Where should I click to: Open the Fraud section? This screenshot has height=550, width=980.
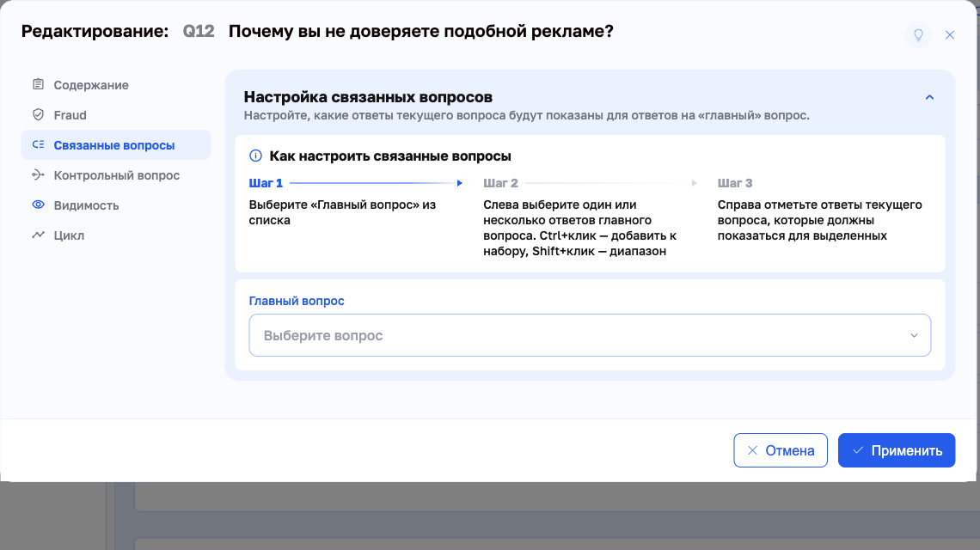[x=116, y=115]
